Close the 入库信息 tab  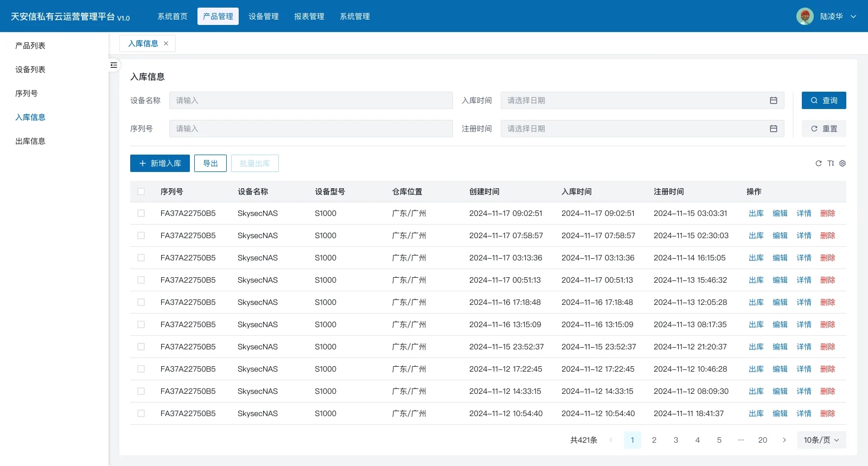(166, 43)
